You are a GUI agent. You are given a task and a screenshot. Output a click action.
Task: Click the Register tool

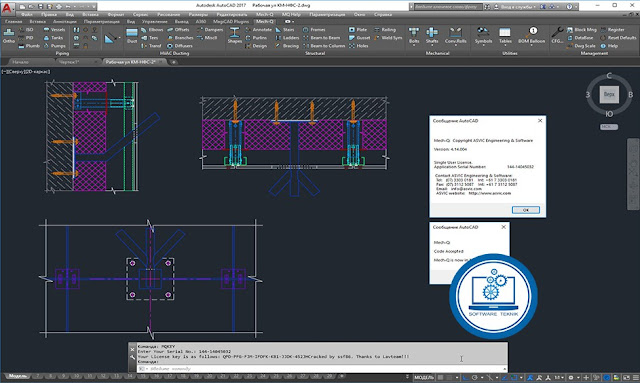(x=612, y=30)
